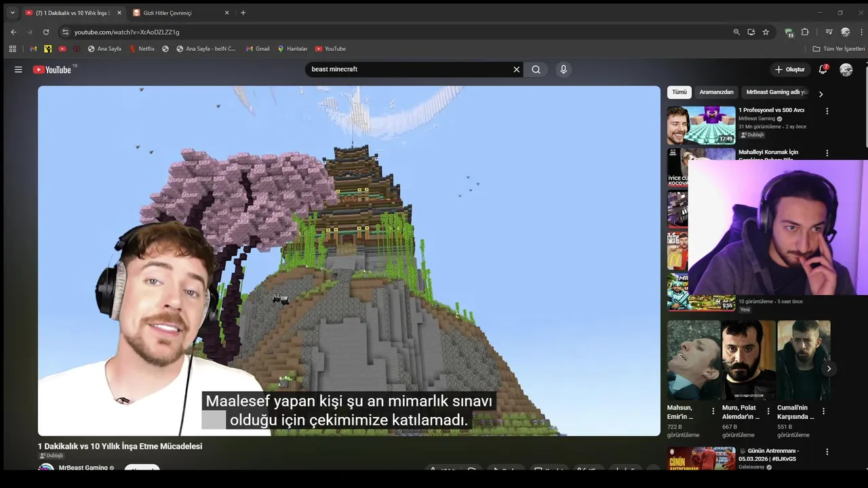Show next filter chips with the arrow
This screenshot has width=868, height=488.
821,94
